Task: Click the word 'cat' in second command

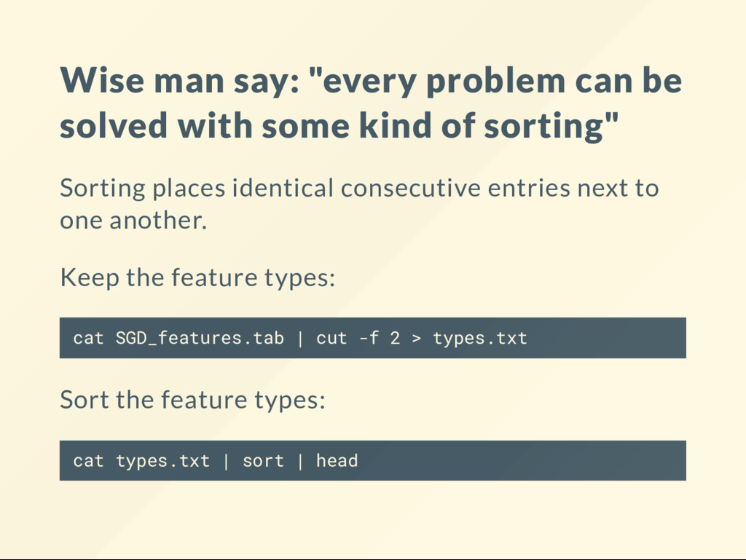Action: tap(88, 461)
